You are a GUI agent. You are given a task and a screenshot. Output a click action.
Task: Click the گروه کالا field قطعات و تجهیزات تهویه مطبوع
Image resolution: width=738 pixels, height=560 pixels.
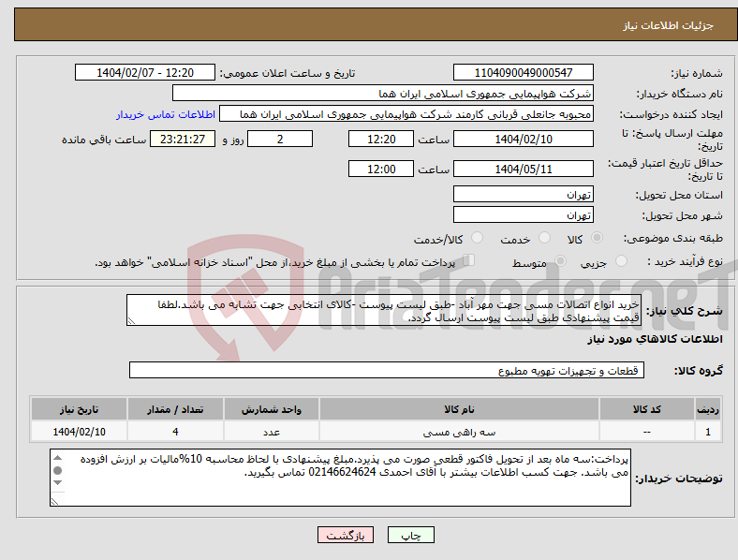tap(387, 370)
